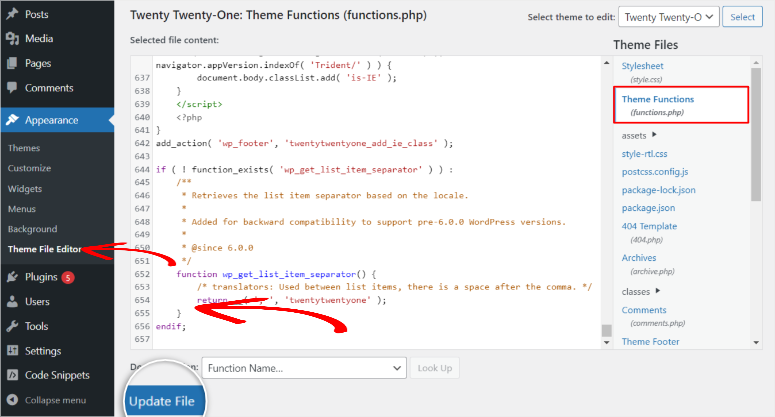Click the Collapse menu arrow icon
Image resolution: width=775 pixels, height=417 pixels.
[x=12, y=400]
